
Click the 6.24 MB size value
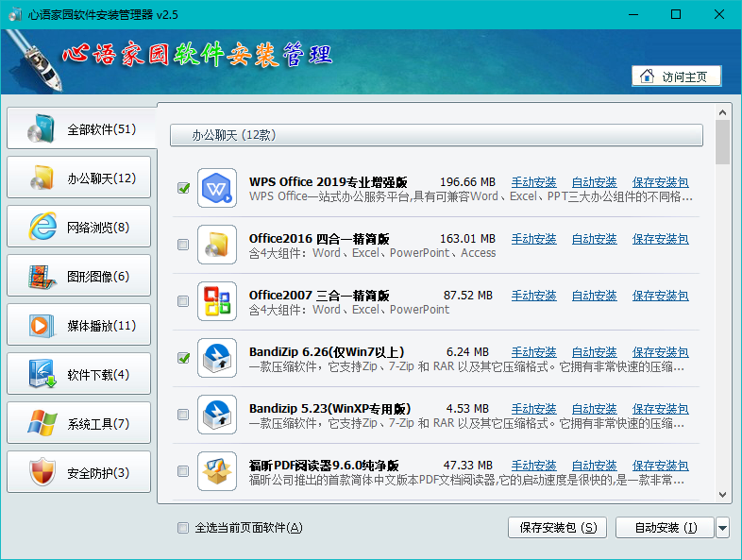point(467,352)
